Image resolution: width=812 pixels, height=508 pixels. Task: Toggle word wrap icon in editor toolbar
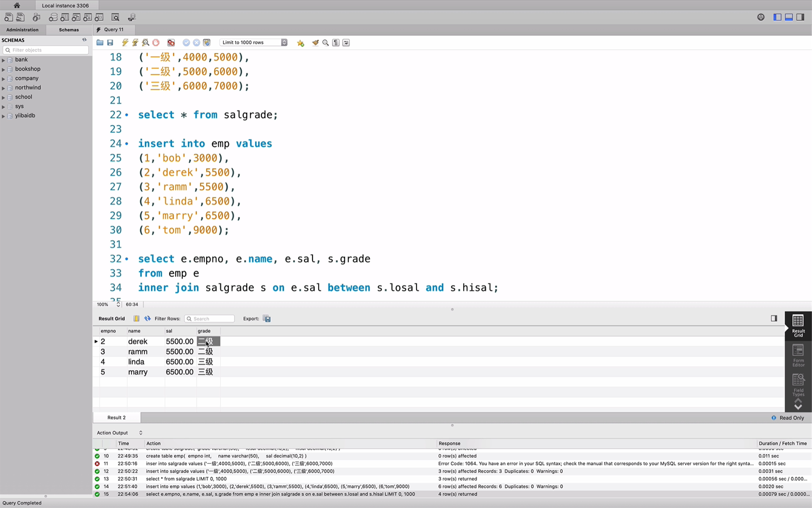tap(346, 43)
